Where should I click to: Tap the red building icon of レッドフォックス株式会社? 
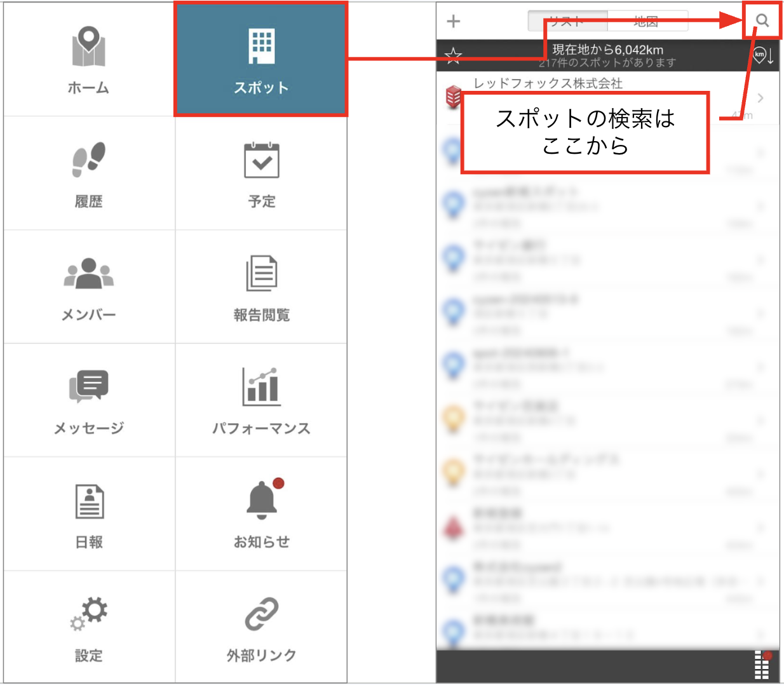pos(453,97)
